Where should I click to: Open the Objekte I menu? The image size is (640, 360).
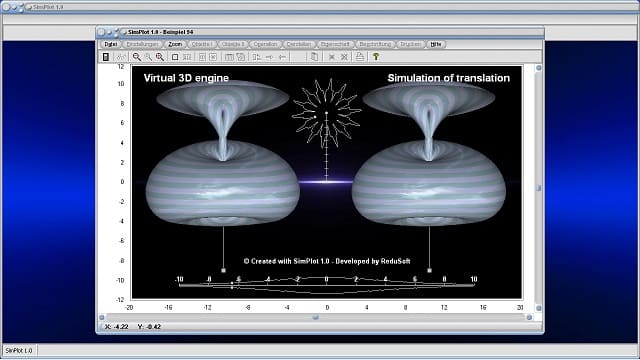coord(201,44)
